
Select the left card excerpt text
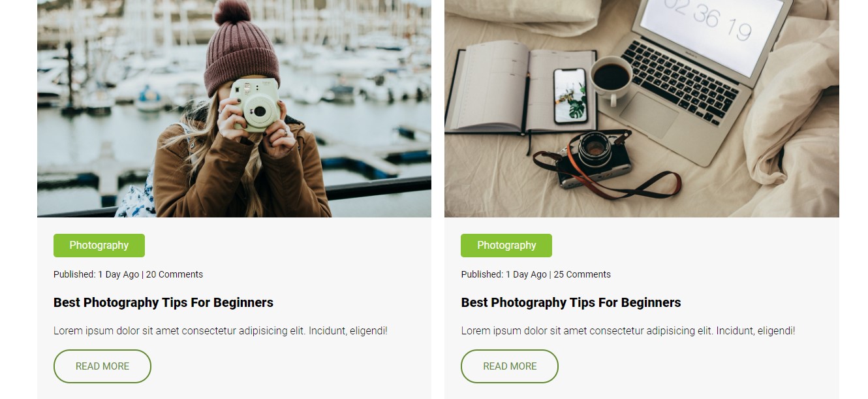[220, 330]
